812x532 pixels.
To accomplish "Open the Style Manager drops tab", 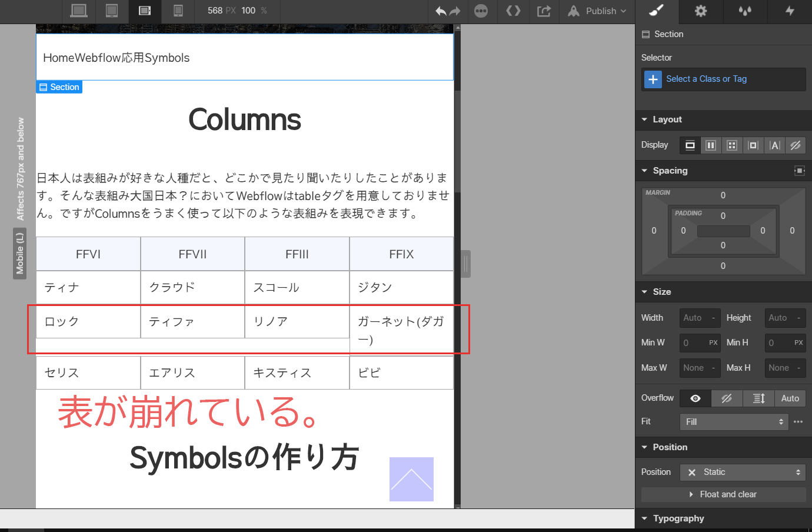I will [x=746, y=11].
